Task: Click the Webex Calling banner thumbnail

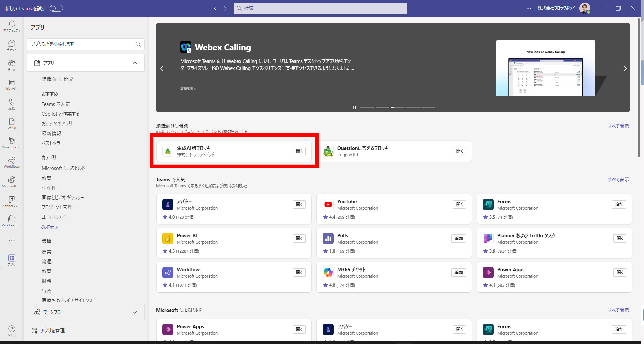Action: [x=546, y=69]
